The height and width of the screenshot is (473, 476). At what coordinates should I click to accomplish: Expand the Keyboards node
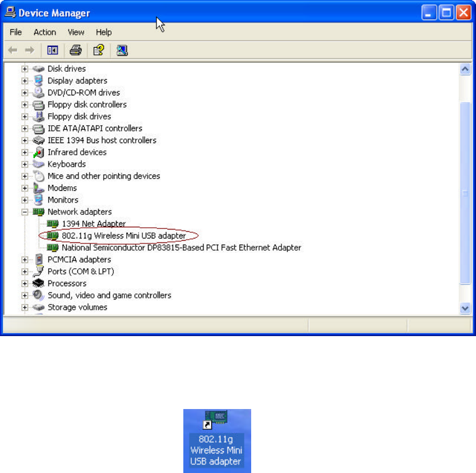point(25,164)
